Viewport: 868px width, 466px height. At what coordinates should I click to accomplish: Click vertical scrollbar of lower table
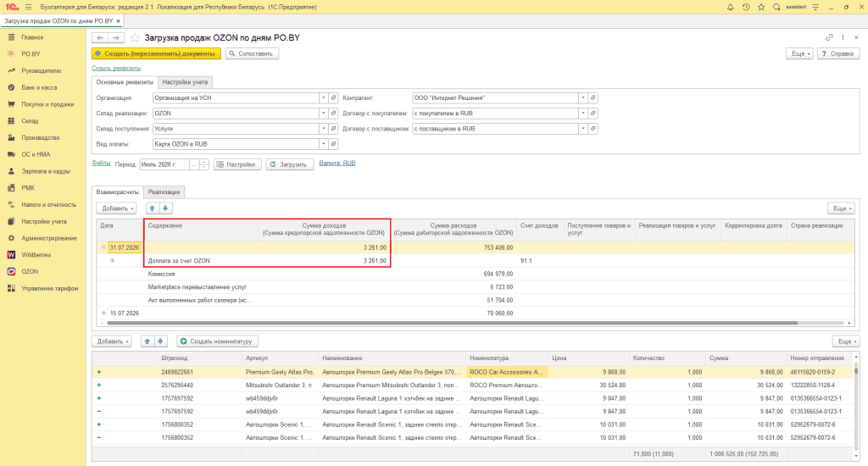856,369
